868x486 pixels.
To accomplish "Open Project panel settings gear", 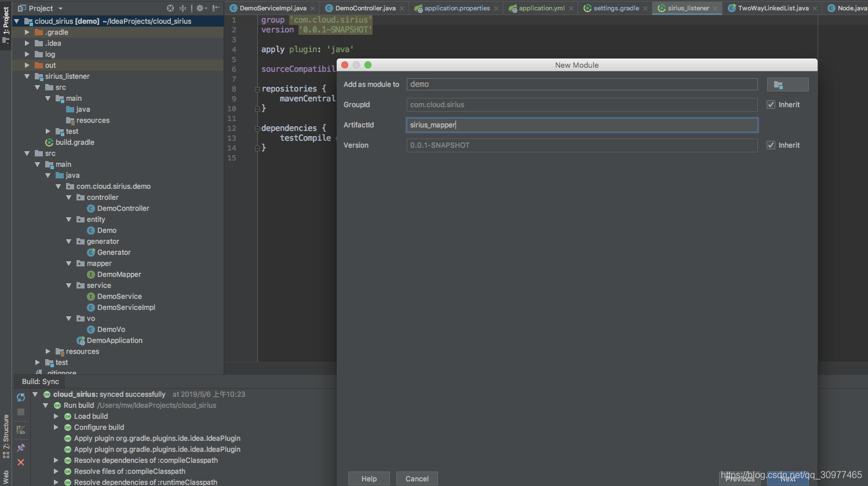I will [200, 8].
